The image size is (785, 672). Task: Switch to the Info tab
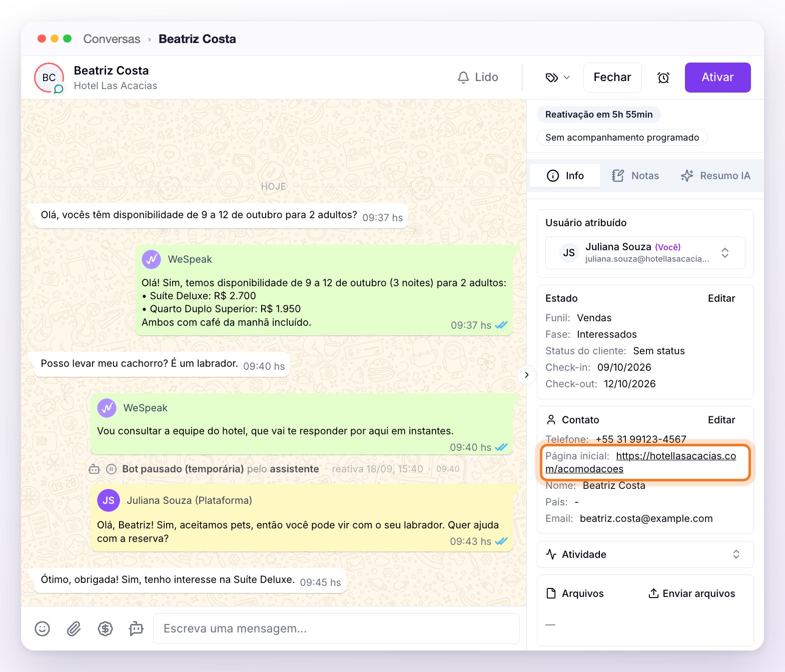tap(565, 176)
